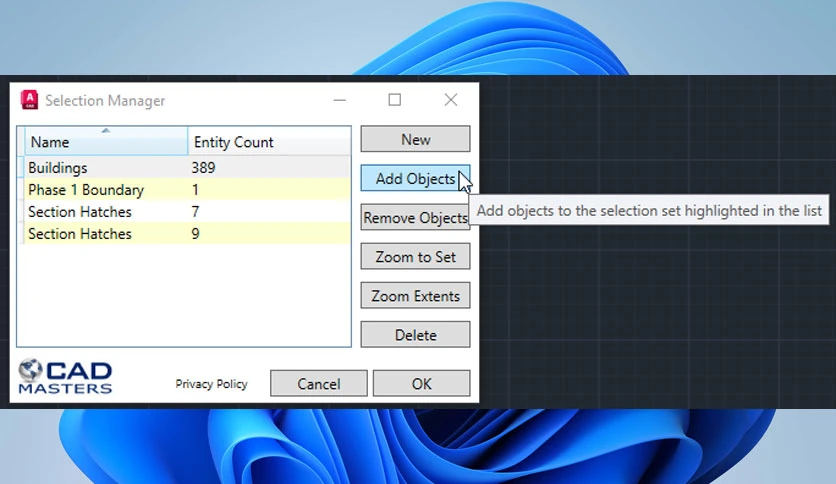
Task: Cancel the Selection Manager dialog
Action: click(x=319, y=384)
